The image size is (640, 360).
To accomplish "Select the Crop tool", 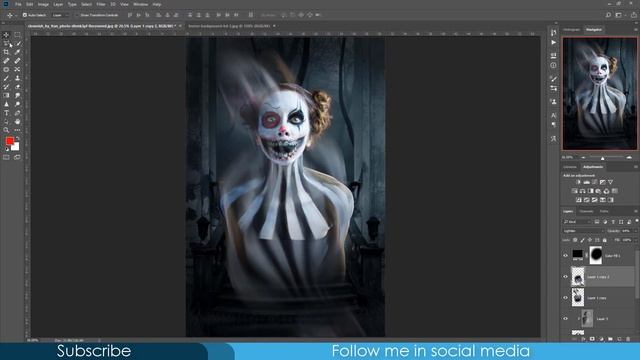I will pyautogui.click(x=6, y=52).
